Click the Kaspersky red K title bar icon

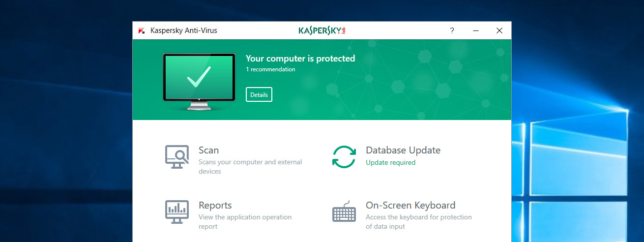coord(141,30)
